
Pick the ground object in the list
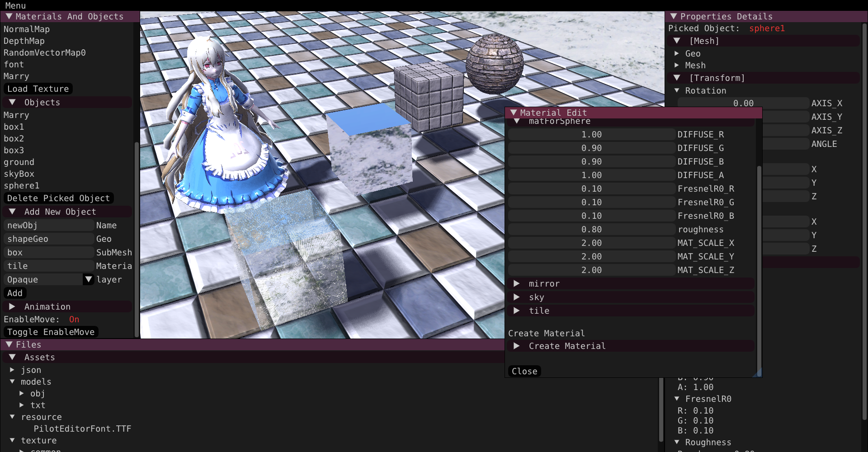pos(19,162)
